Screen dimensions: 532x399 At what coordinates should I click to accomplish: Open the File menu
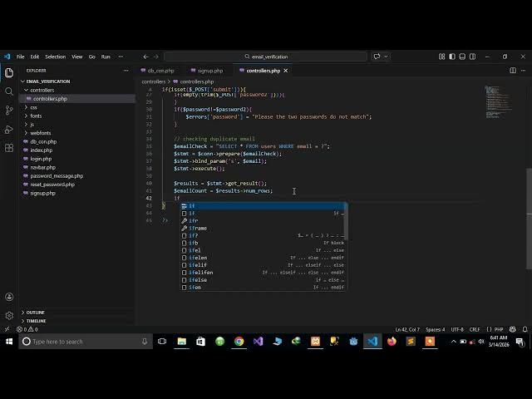coord(20,57)
